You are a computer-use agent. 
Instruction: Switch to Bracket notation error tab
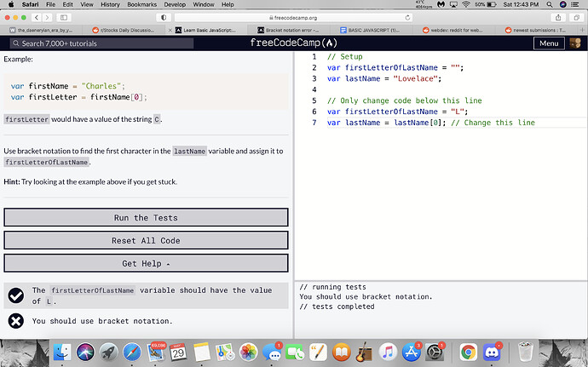[x=289, y=30]
